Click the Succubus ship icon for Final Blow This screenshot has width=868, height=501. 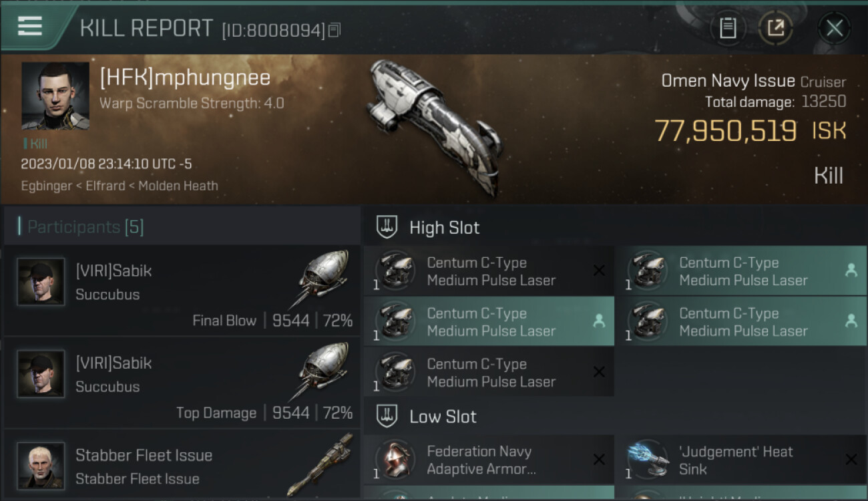point(323,280)
